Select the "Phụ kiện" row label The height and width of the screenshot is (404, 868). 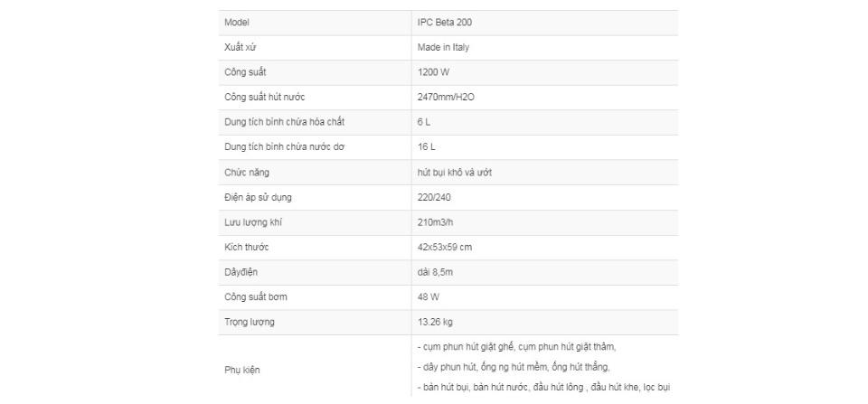tap(241, 370)
